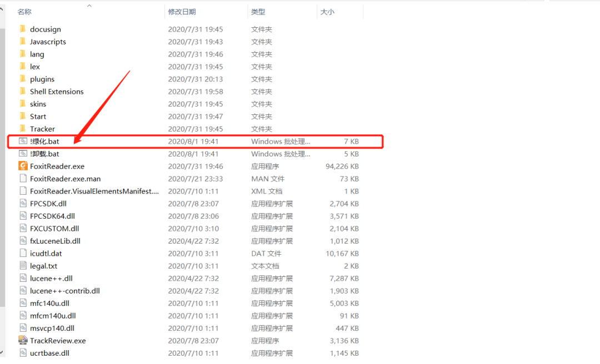This screenshot has height=364, width=600.
Task: Sort files by the 类型 column
Action: tap(258, 11)
